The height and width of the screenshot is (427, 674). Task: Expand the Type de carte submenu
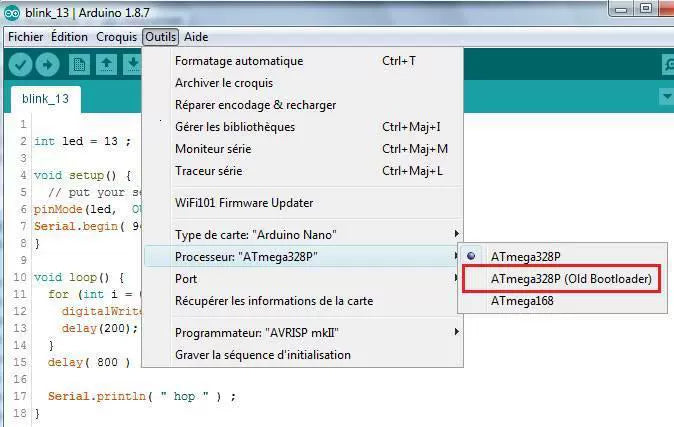point(303,235)
